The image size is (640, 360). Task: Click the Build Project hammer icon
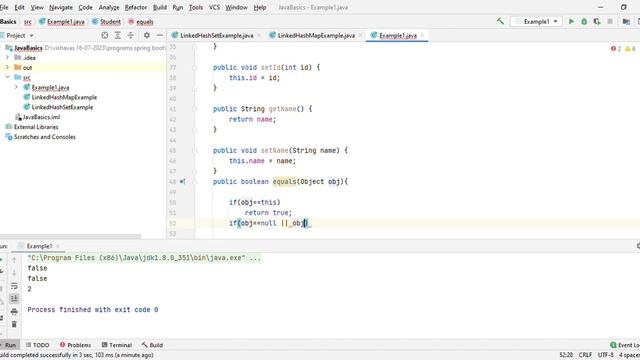point(500,21)
